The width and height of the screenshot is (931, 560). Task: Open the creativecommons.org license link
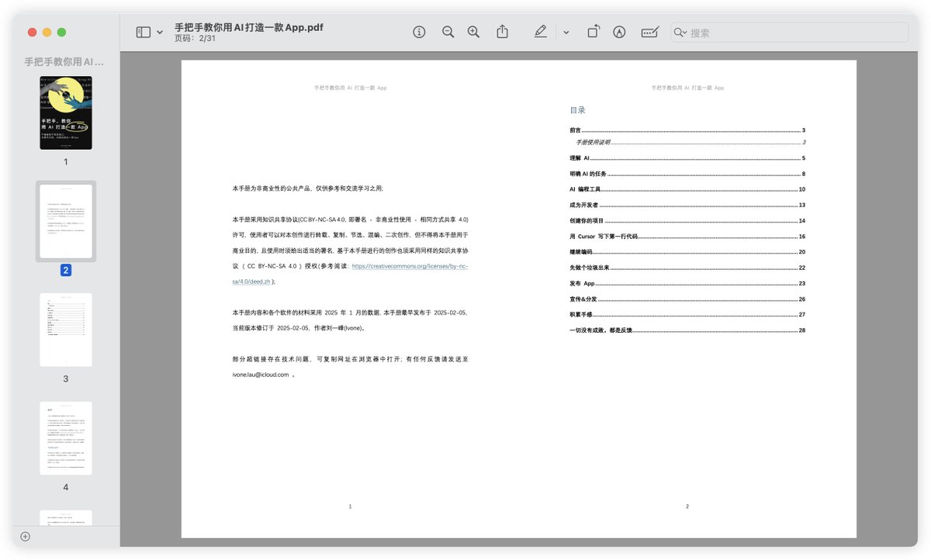click(x=410, y=266)
